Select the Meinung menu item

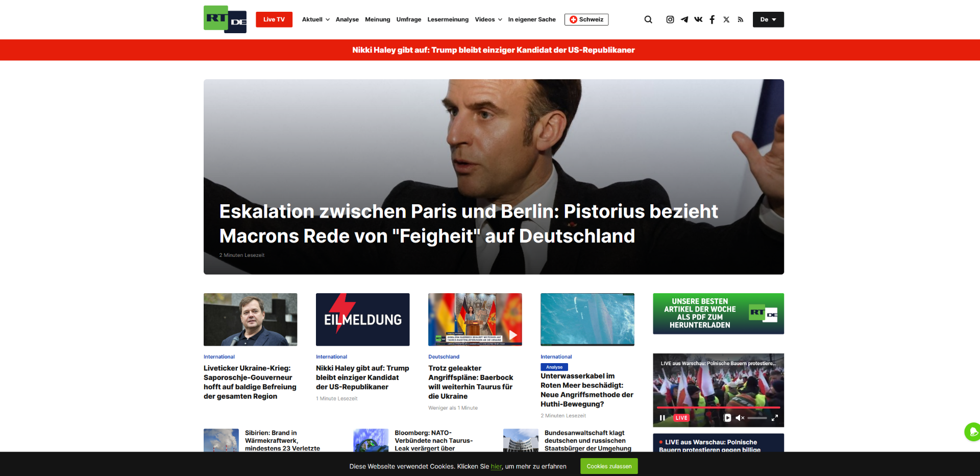click(x=378, y=19)
